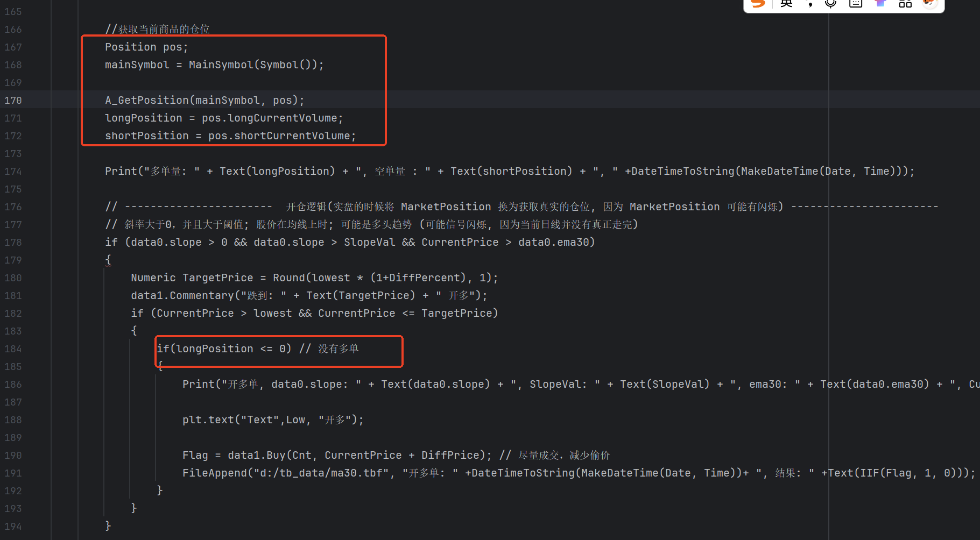980x540 pixels.
Task: Click the closing brace on line 194
Action: pos(108,525)
